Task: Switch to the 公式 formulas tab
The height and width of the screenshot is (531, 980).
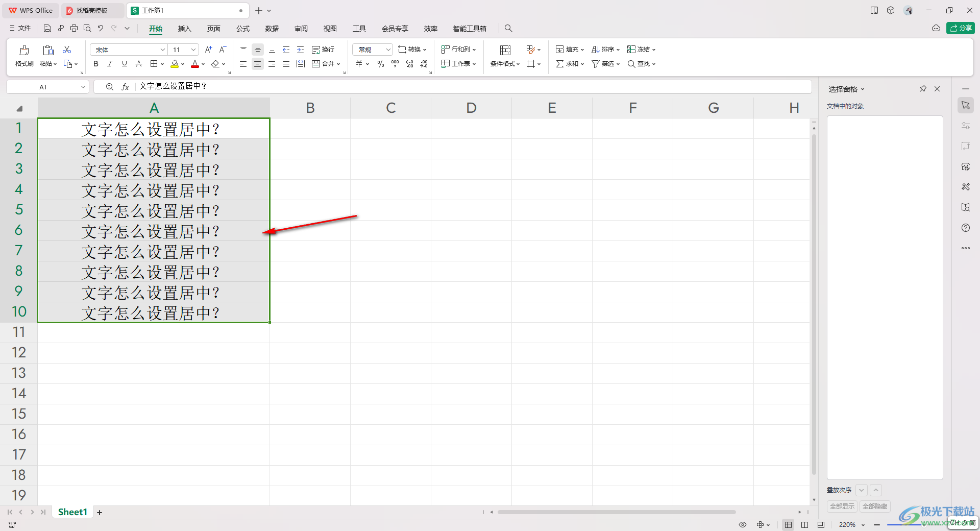Action: [243, 29]
